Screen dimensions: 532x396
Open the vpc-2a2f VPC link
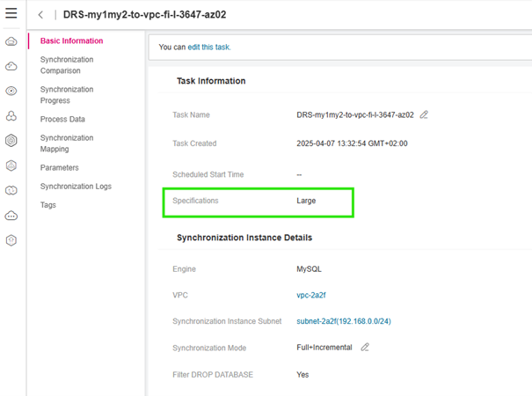click(x=311, y=296)
